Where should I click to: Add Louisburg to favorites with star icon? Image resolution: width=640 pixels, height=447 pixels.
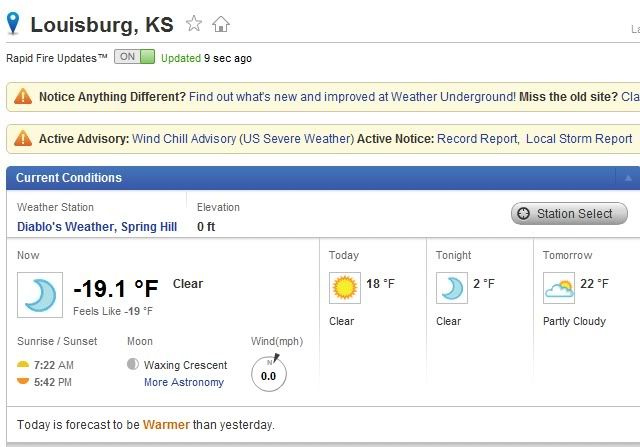194,24
